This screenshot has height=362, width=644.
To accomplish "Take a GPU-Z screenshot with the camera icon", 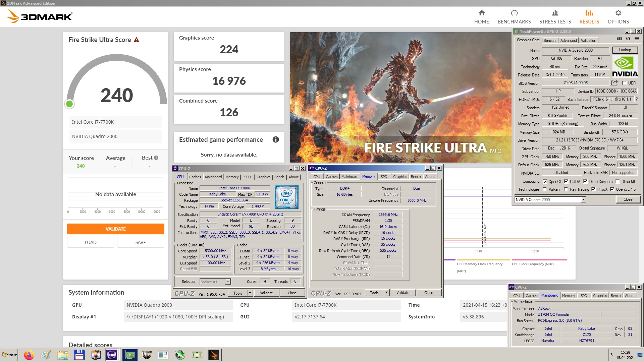I will point(619,39).
